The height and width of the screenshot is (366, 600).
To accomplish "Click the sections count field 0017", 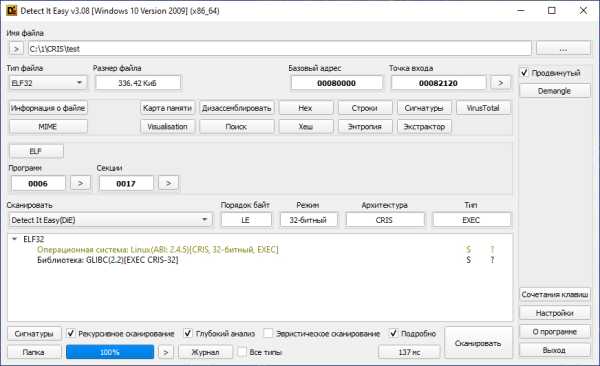I will 126,183.
